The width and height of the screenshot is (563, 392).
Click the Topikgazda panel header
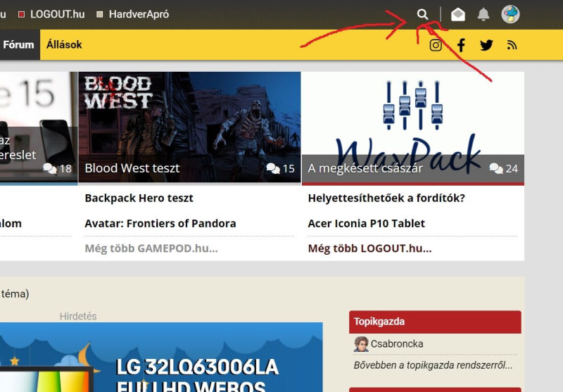point(435,322)
